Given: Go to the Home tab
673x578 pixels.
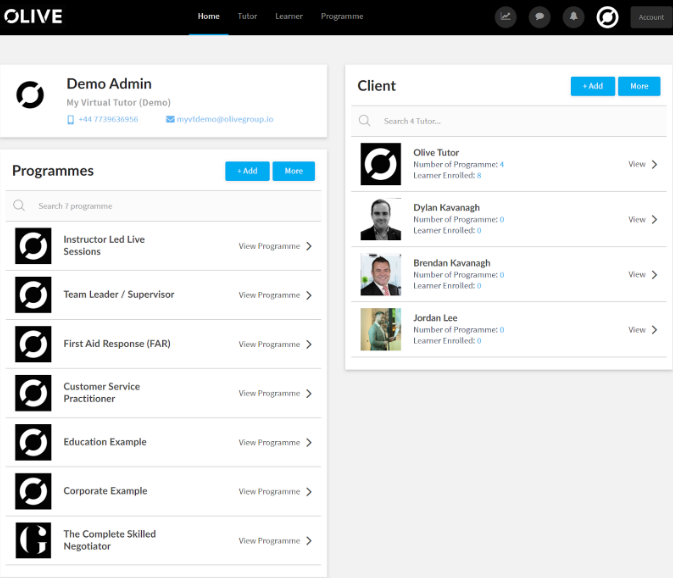Looking at the screenshot, I should [209, 16].
